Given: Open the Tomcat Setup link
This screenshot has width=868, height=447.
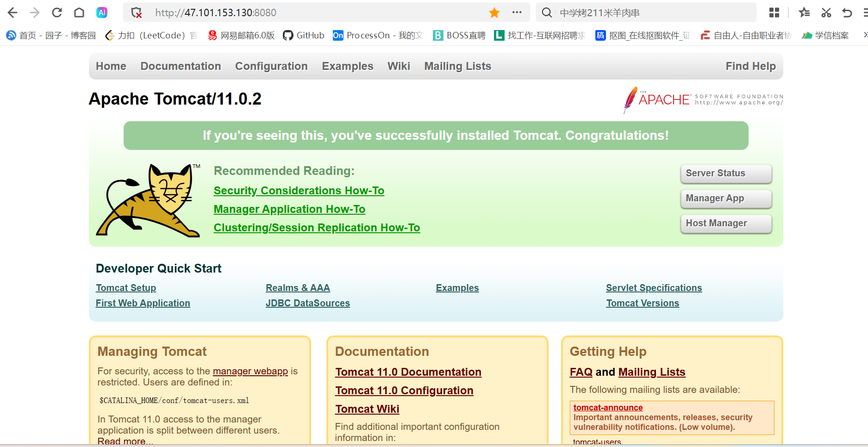Looking at the screenshot, I should click(x=126, y=288).
